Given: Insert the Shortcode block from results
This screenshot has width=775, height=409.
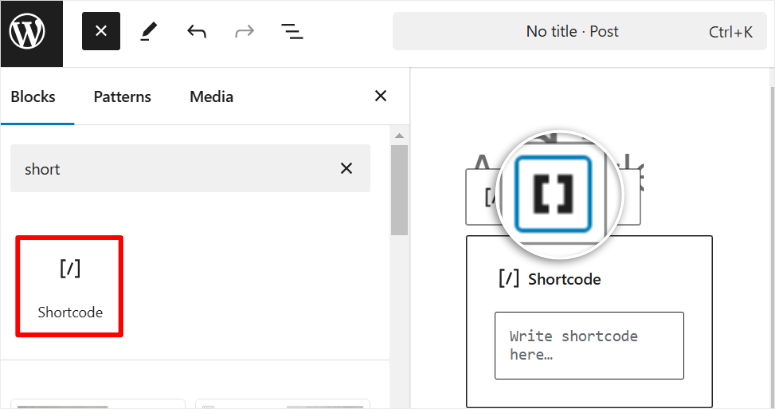Looking at the screenshot, I should 70,285.
